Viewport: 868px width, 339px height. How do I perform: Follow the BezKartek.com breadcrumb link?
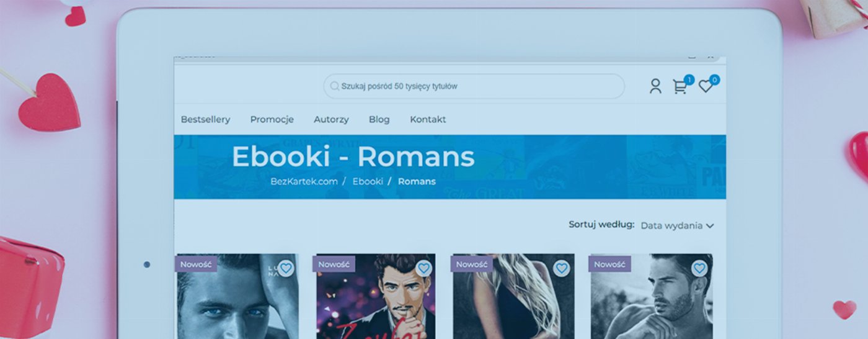coord(304,181)
